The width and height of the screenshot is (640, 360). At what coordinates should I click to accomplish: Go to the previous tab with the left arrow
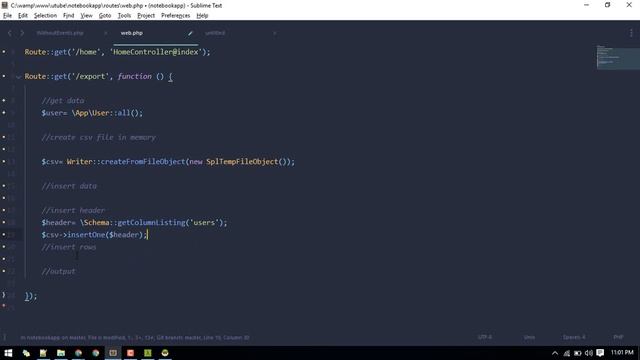(x=10, y=33)
